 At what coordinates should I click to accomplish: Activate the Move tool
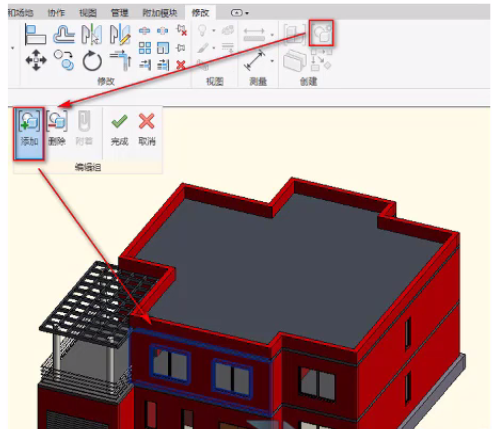coord(36,60)
